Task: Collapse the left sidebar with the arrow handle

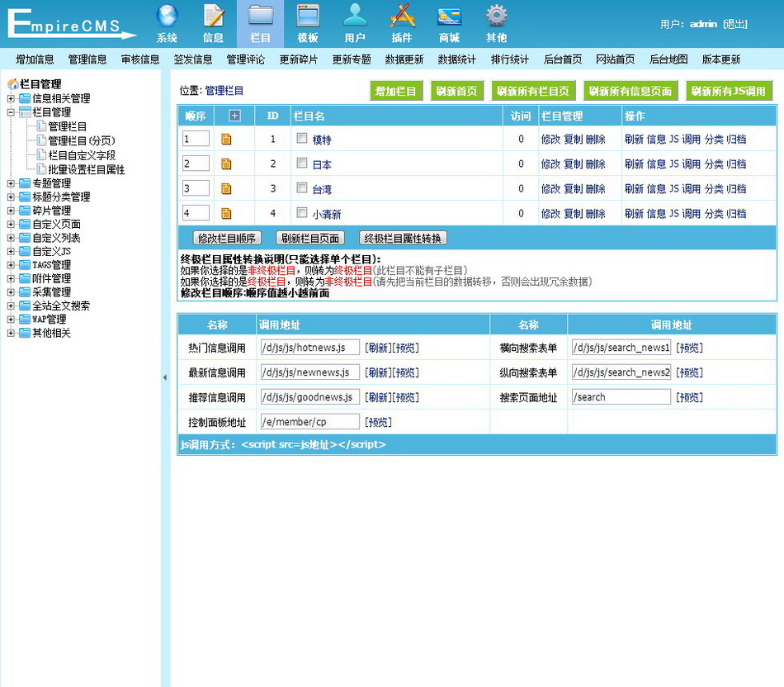Action: pyautogui.click(x=165, y=378)
